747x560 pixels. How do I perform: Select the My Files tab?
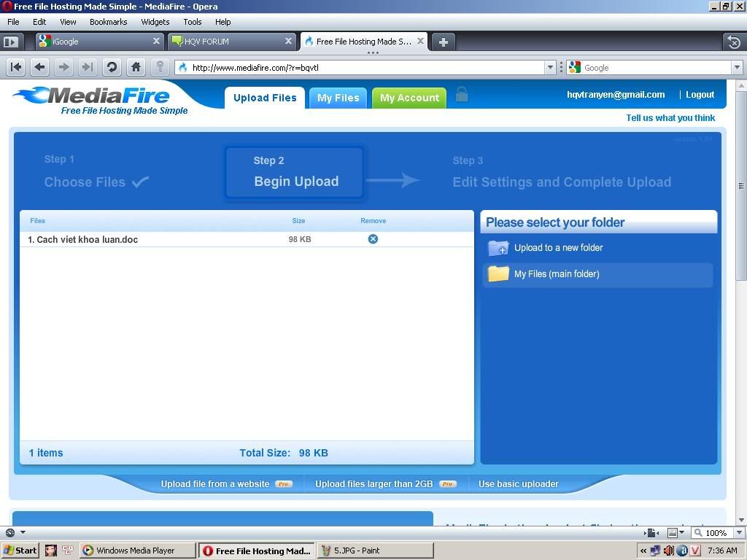(x=338, y=98)
